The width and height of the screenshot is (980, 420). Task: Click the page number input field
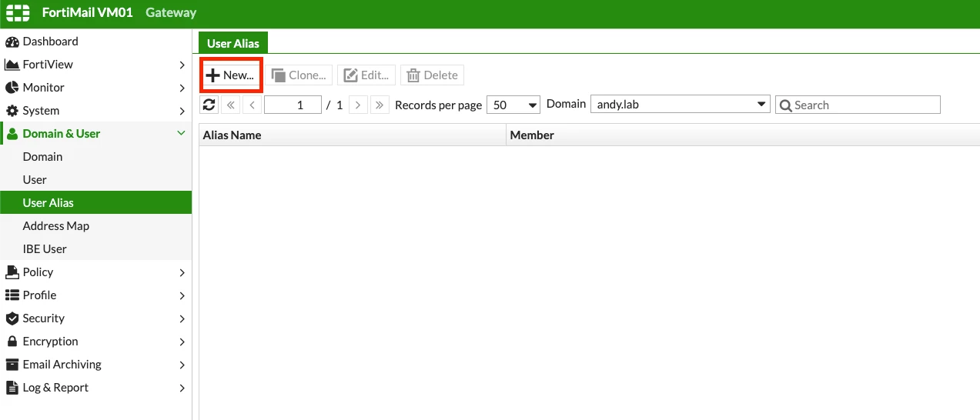coord(293,105)
